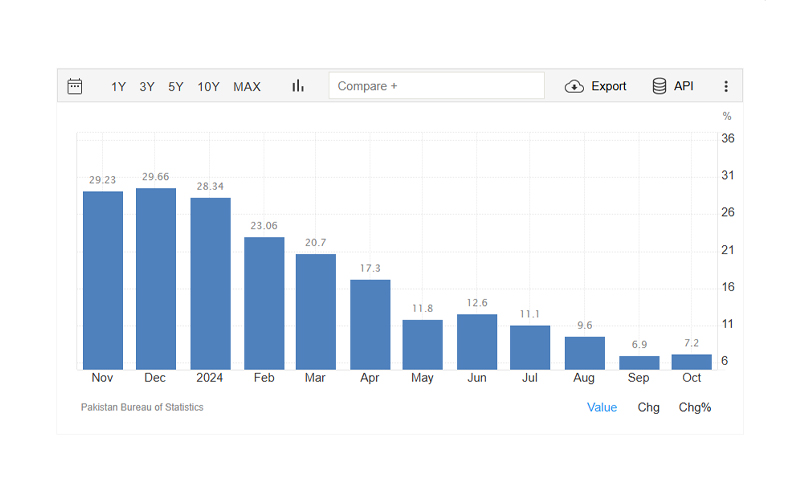Click the value label 23.06
Image resolution: width=800 pixels, height=480 pixels.
click(x=264, y=225)
